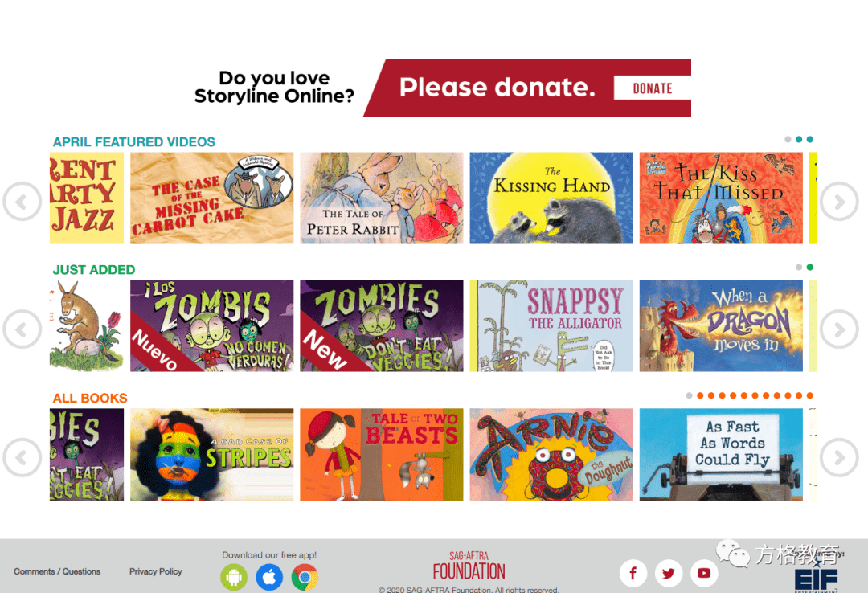The width and height of the screenshot is (868, 593).
Task: Select second pagination dot of Just Added
Action: point(810,268)
